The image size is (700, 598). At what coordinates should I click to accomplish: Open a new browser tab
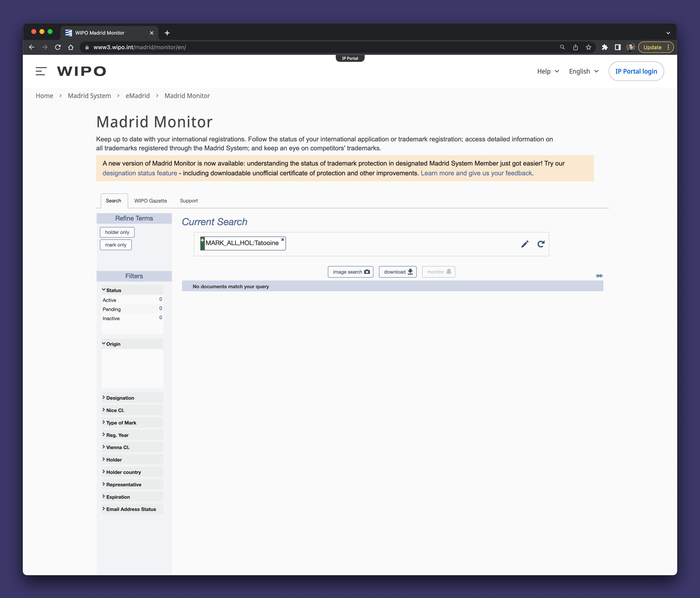pyautogui.click(x=167, y=33)
